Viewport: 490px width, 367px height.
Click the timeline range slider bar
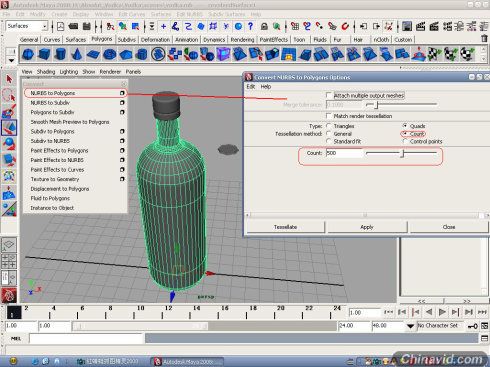click(x=140, y=326)
